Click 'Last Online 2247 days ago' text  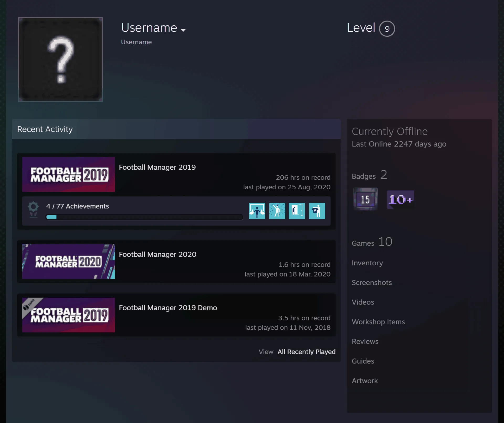(399, 144)
